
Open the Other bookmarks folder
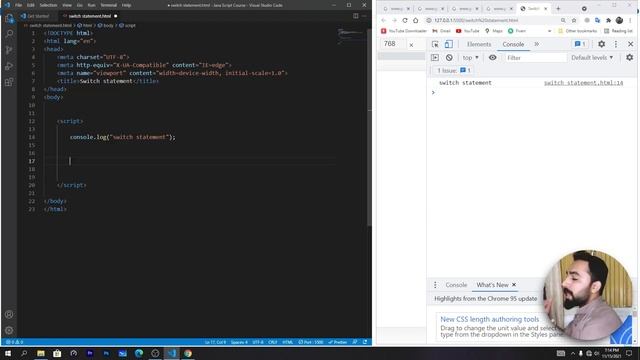577,31
